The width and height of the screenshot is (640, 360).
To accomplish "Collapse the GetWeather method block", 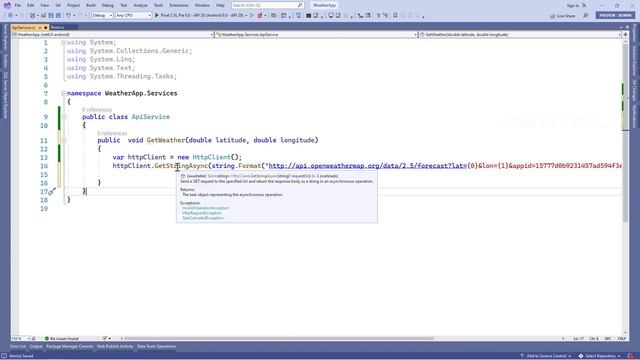I will (x=64, y=140).
